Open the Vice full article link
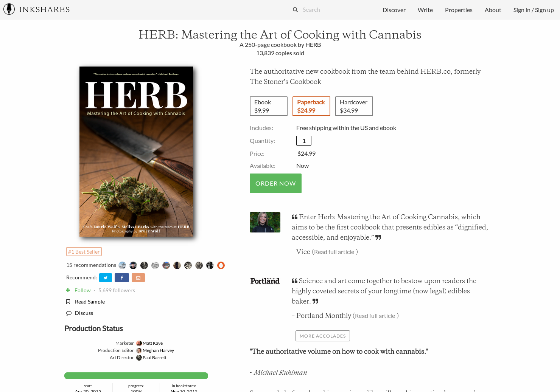 [x=334, y=251]
